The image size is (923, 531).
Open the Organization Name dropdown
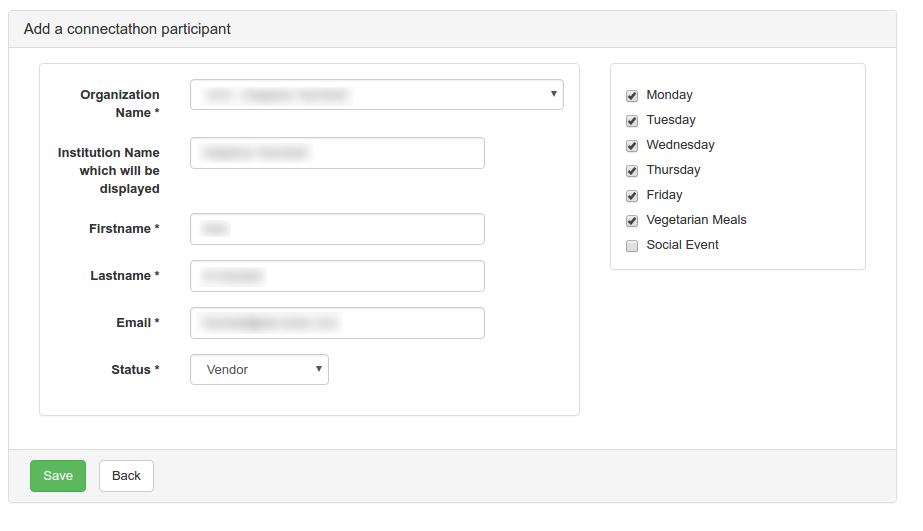[x=376, y=95]
